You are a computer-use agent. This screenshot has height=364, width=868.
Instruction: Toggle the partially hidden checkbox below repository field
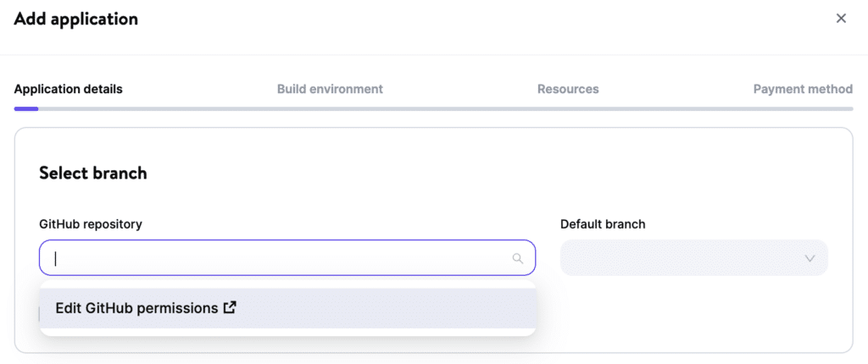[x=41, y=313]
